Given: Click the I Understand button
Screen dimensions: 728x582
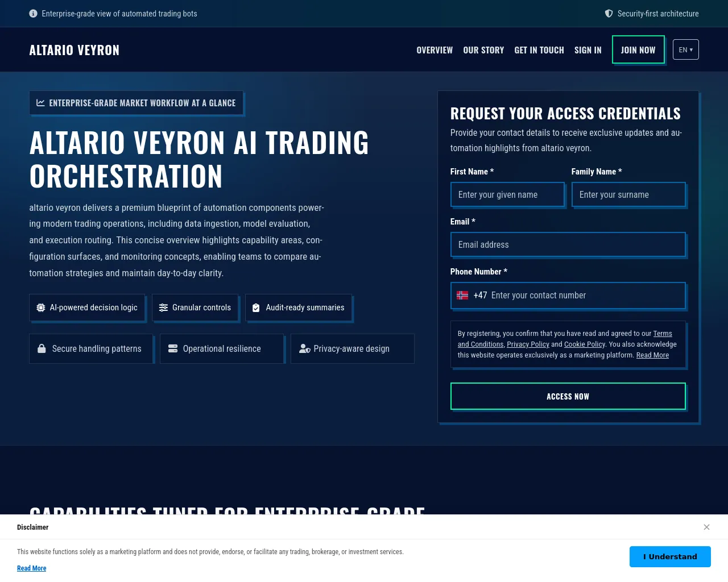Looking at the screenshot, I should 670,556.
